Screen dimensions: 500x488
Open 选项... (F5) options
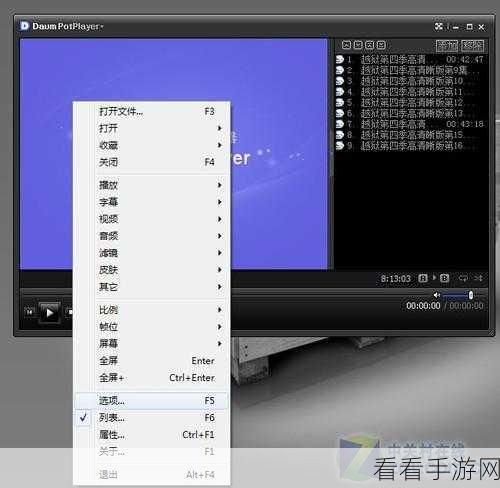point(152,401)
